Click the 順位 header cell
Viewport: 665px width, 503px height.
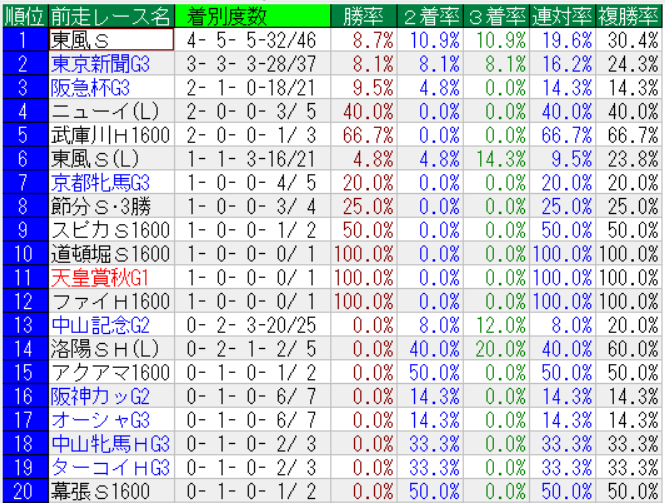tap(23, 16)
